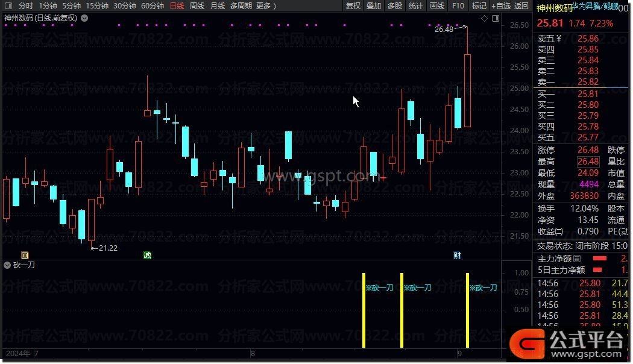Click the 交易状态 闭市阶段 status row
The width and height of the screenshot is (633, 364).
582,245
